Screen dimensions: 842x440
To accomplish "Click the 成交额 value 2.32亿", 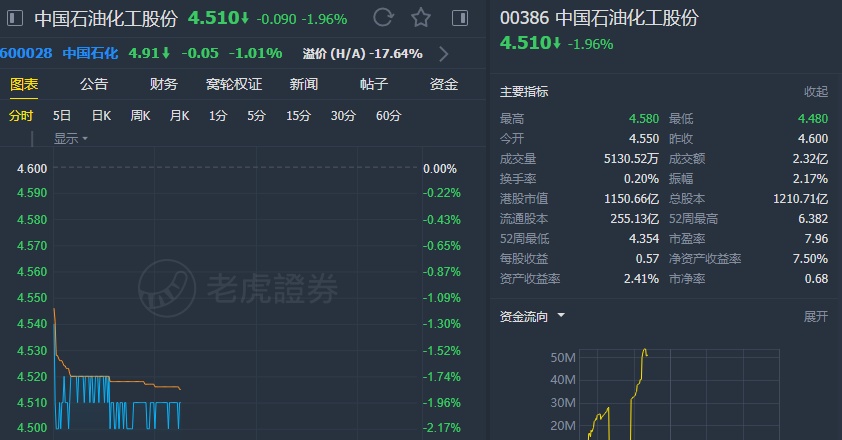I will point(810,159).
